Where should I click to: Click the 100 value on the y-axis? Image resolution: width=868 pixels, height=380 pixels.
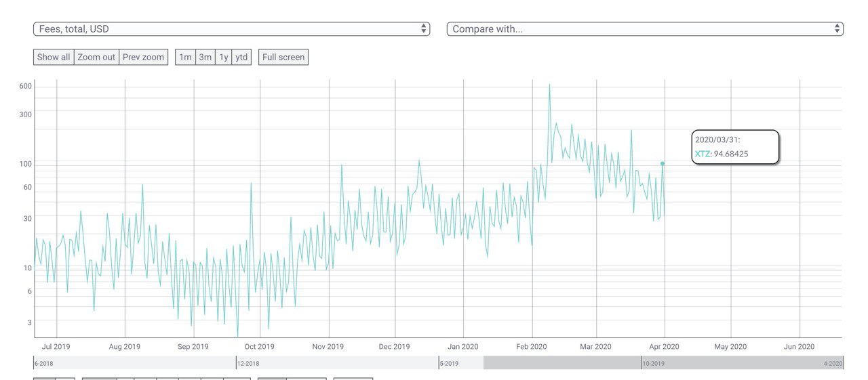click(x=26, y=164)
